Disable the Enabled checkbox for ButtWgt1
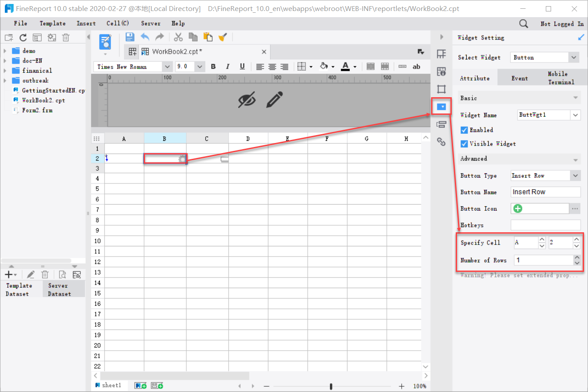The image size is (588, 392). [464, 130]
